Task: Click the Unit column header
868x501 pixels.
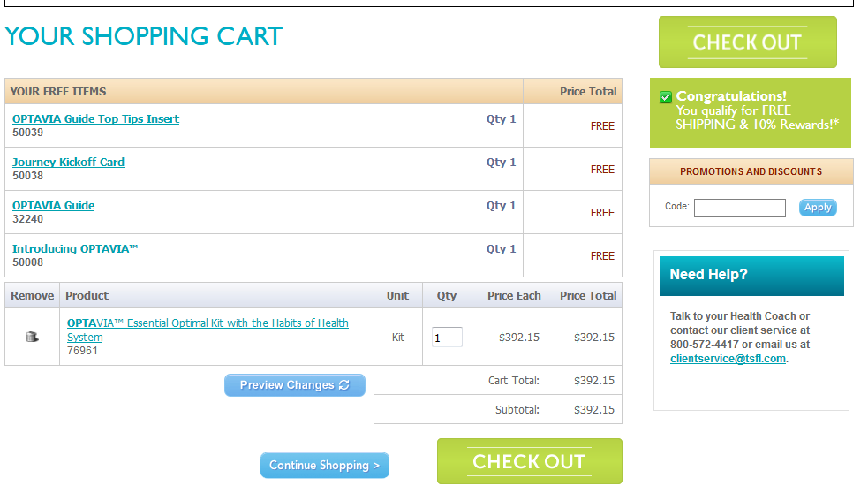Action: (x=397, y=295)
